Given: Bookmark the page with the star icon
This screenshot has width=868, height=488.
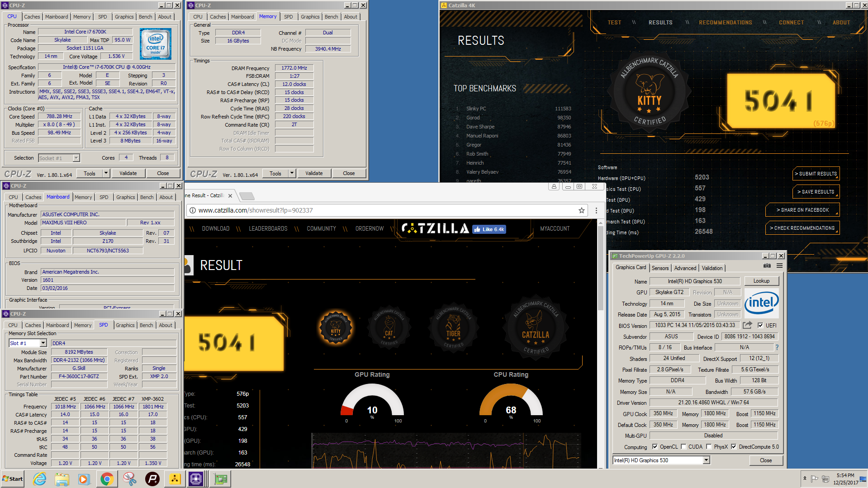Looking at the screenshot, I should (581, 210).
